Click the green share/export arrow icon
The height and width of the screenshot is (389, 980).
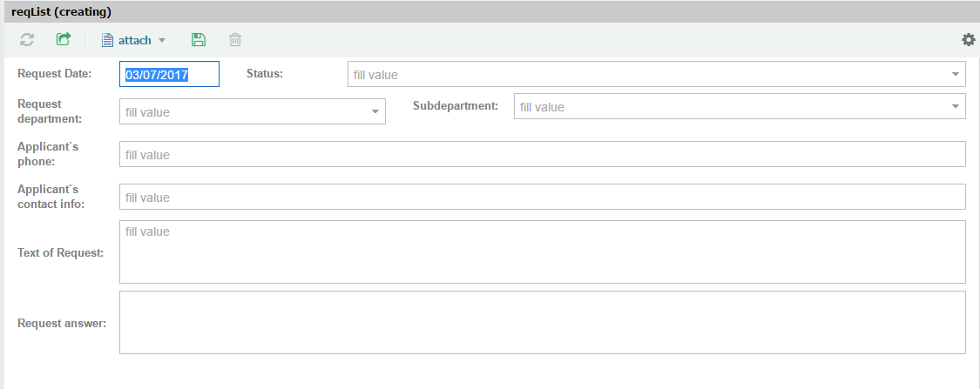[63, 40]
